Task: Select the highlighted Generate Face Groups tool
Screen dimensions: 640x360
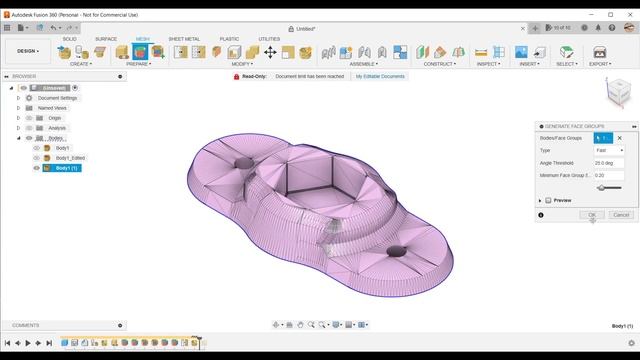Action: 140,52
